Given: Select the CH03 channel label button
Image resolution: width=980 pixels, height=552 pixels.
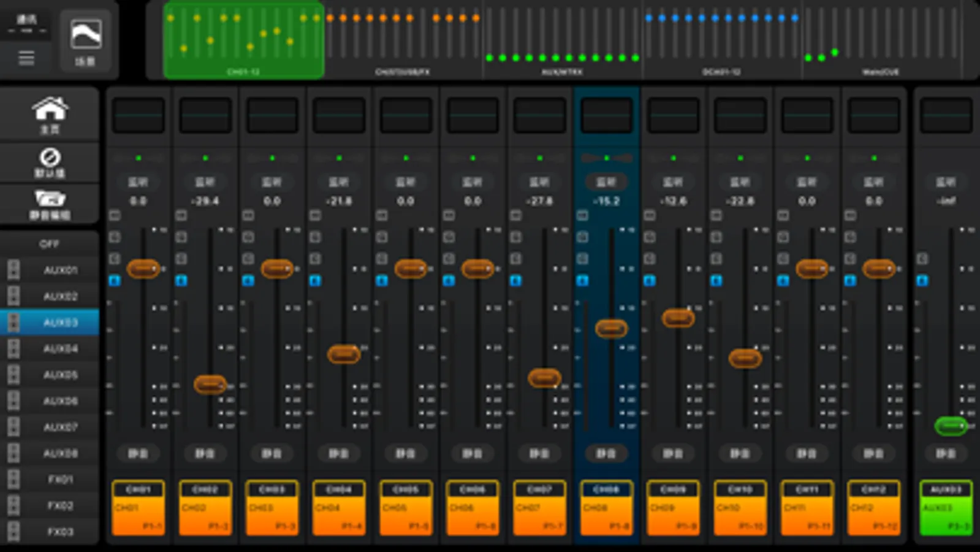Looking at the screenshot, I should point(272,508).
